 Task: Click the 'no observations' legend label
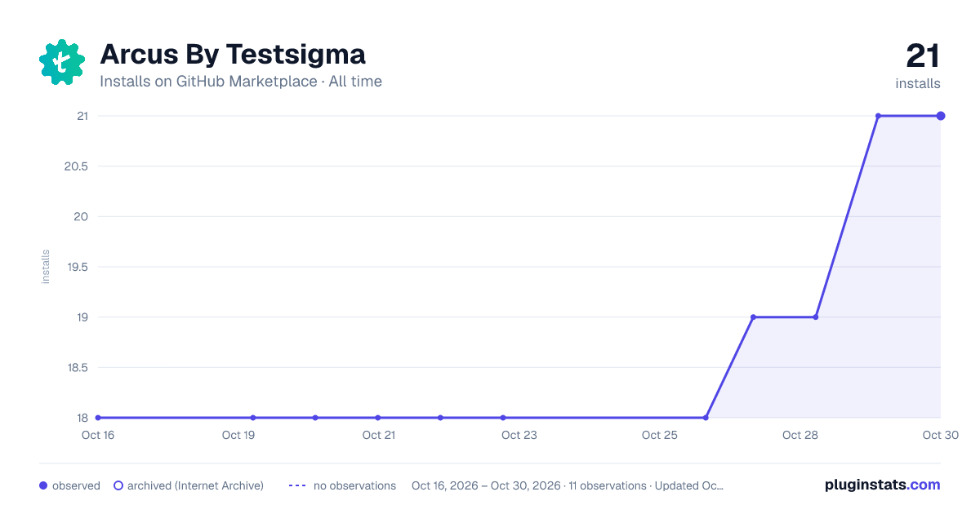pos(354,485)
